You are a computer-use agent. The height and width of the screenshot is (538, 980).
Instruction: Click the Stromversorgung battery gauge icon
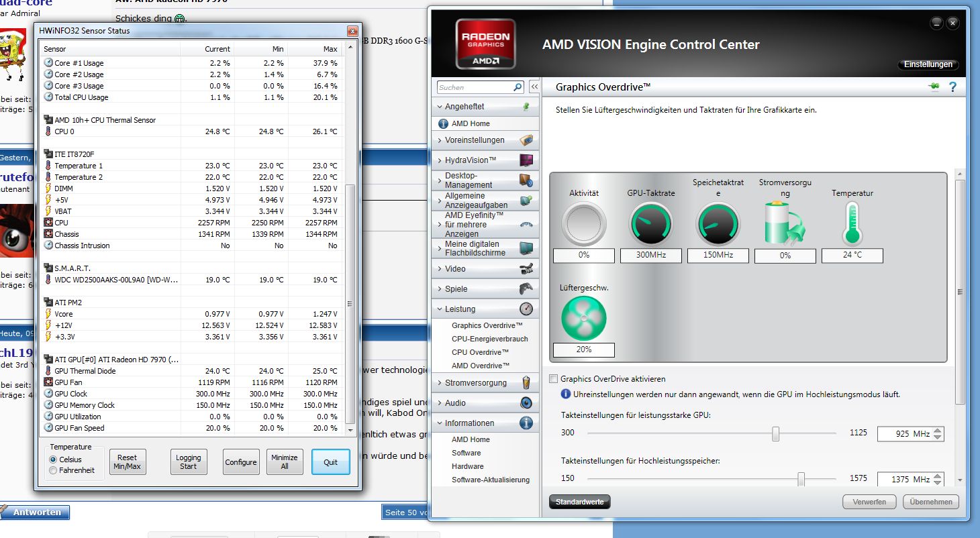click(x=784, y=224)
